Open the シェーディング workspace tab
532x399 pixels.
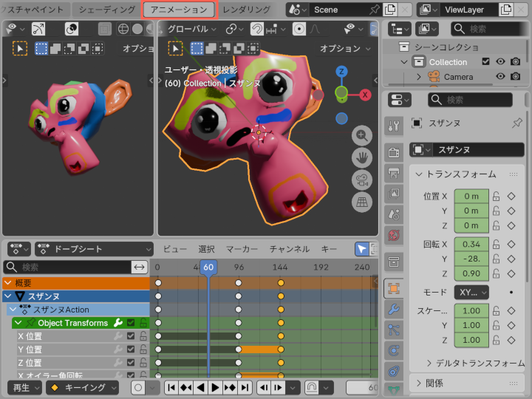(x=107, y=10)
